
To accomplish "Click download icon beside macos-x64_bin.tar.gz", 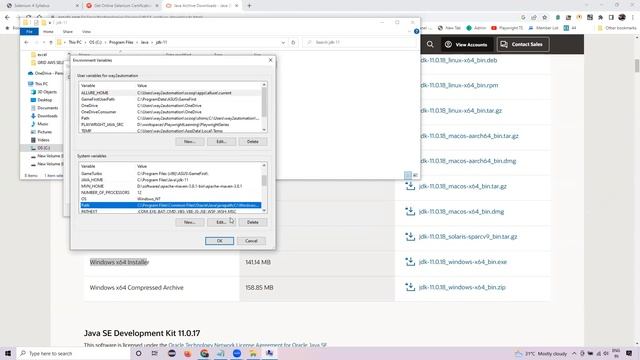I will coord(410,186).
